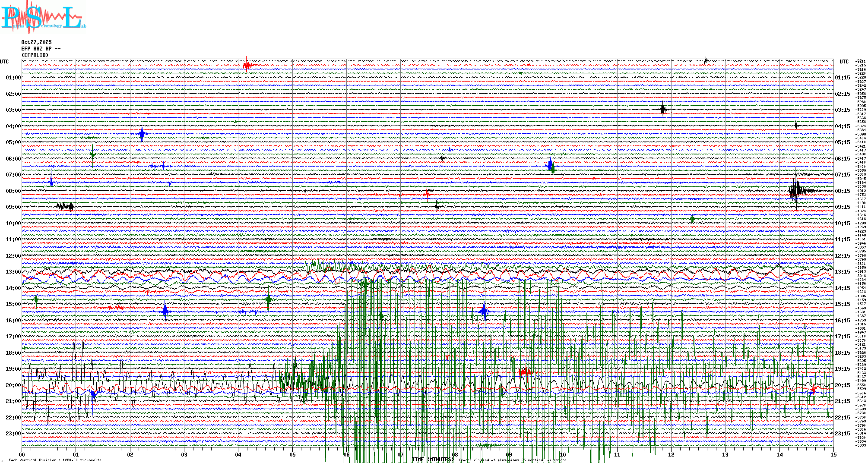868x466 pixels.
Task: Select the 20:15 time label on right axis
Action: 842,385
